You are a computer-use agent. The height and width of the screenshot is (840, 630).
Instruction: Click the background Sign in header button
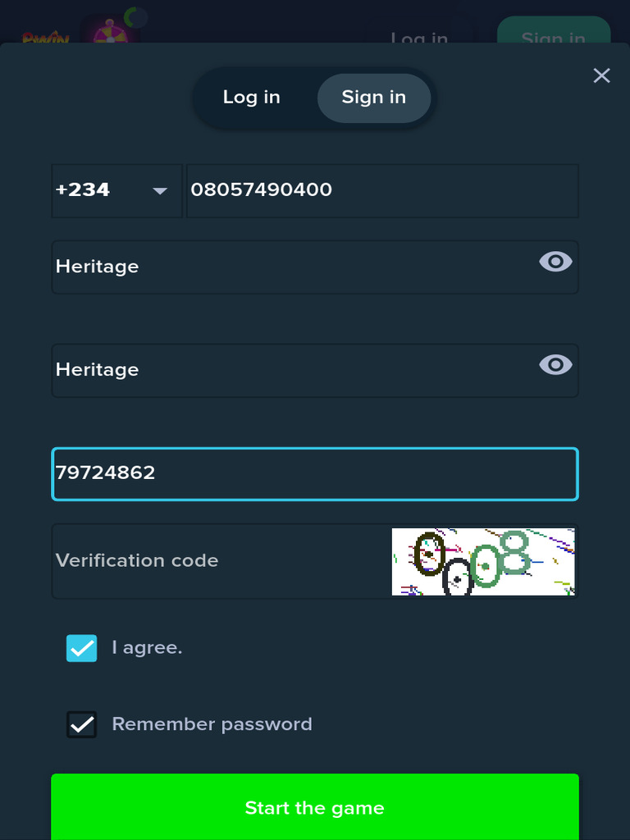(554, 33)
